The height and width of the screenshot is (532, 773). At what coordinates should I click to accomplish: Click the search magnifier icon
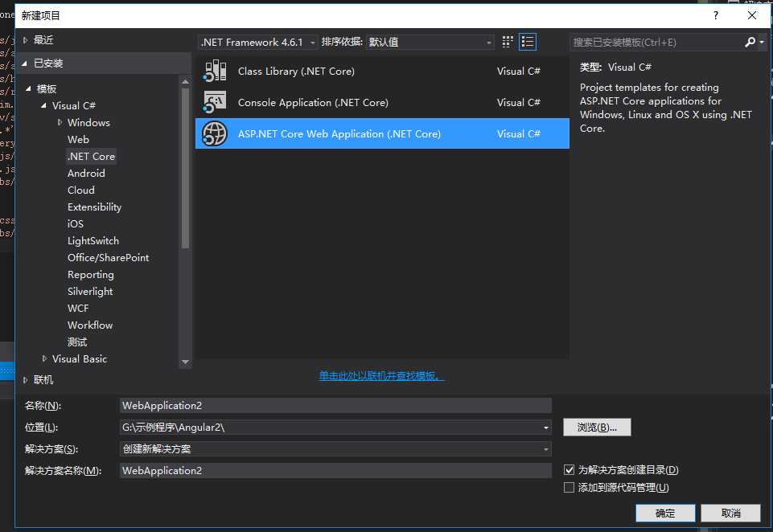750,43
